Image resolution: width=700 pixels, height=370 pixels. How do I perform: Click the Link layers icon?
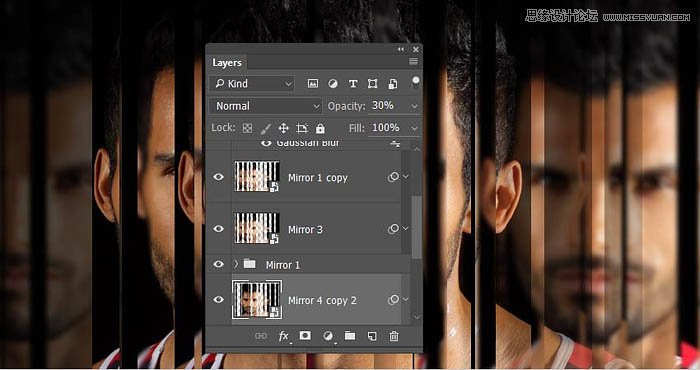pyautogui.click(x=261, y=336)
